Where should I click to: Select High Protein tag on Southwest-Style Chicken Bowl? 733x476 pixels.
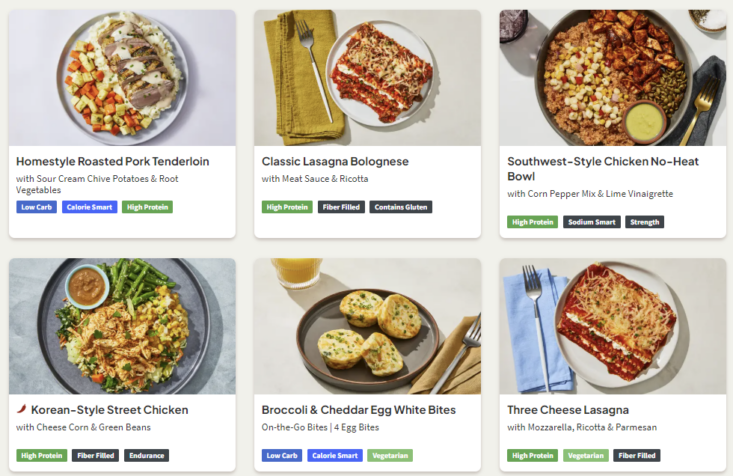point(532,222)
